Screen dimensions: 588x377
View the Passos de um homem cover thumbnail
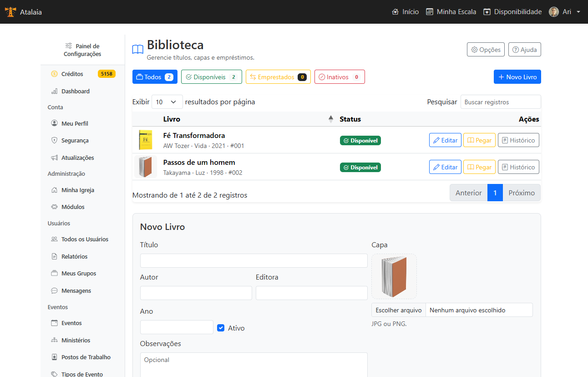point(145,167)
